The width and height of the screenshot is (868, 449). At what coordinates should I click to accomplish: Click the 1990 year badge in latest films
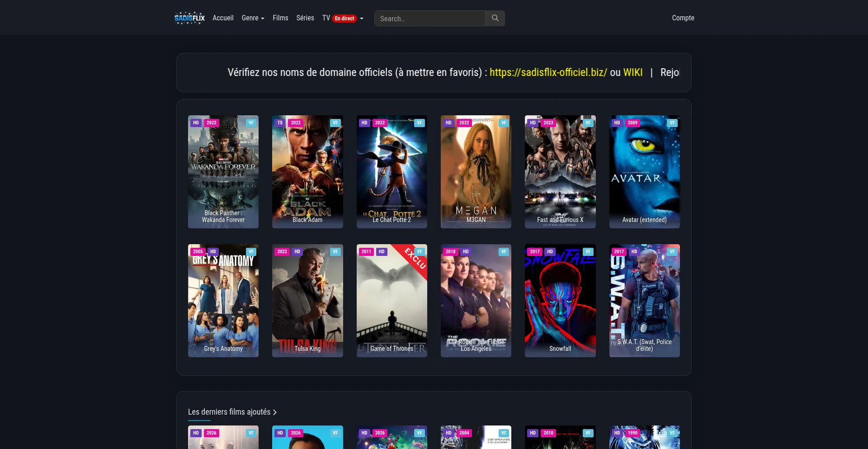(x=632, y=433)
